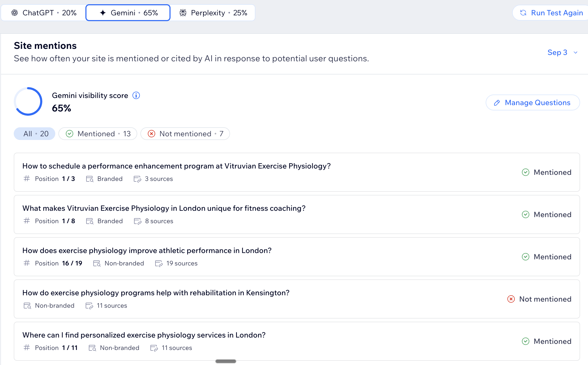Click the 19 sources text
This screenshot has width=588, height=365.
(x=182, y=263)
